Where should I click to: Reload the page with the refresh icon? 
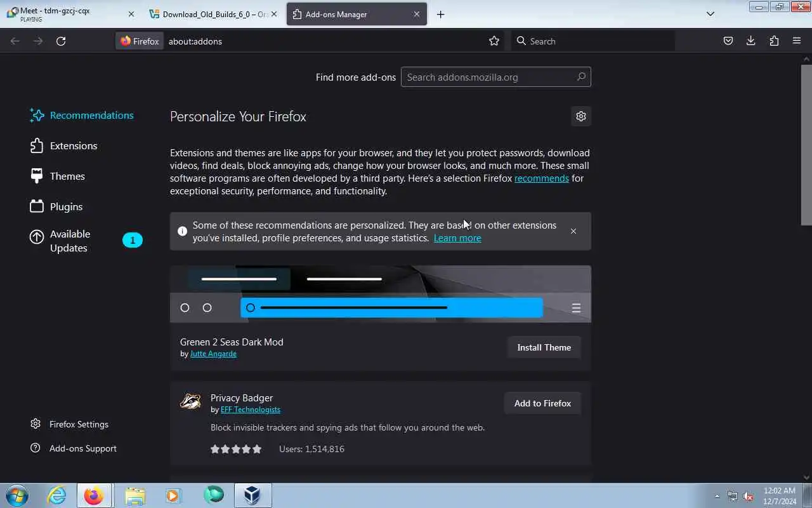61,41
